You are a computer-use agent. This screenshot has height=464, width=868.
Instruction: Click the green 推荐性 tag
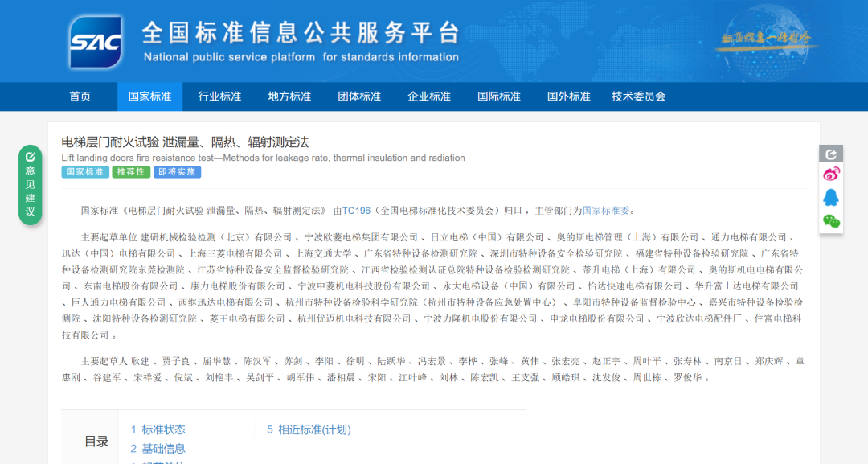click(131, 172)
